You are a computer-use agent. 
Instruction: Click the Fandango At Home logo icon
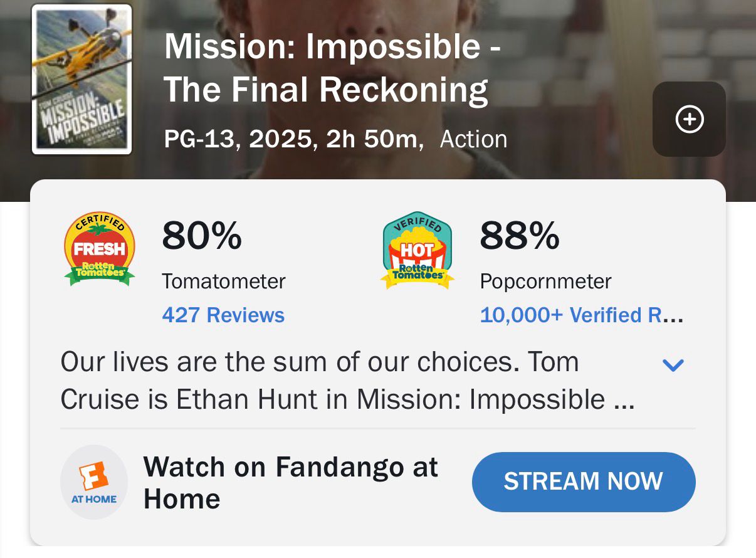pyautogui.click(x=94, y=482)
